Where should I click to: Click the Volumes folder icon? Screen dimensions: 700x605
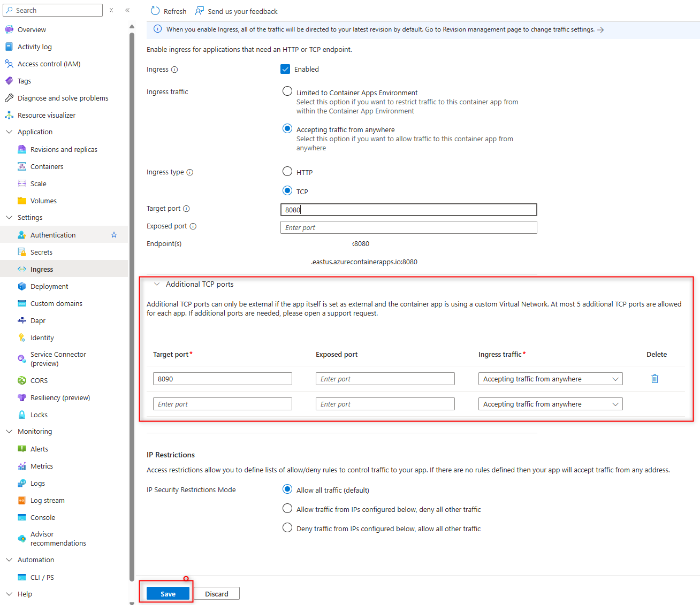click(22, 201)
